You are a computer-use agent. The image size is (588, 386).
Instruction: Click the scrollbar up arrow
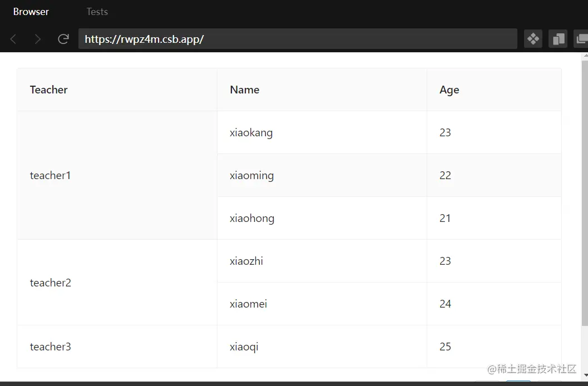(584, 57)
